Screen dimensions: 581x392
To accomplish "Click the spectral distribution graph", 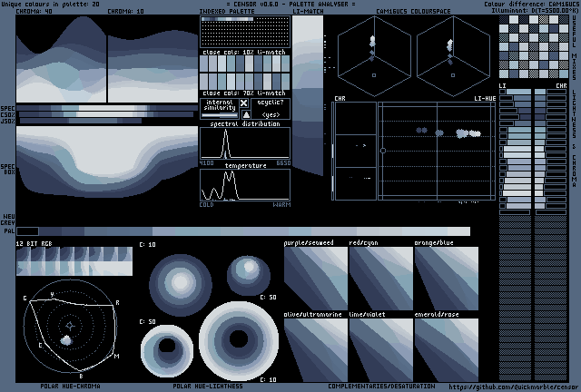I will [x=245, y=143].
